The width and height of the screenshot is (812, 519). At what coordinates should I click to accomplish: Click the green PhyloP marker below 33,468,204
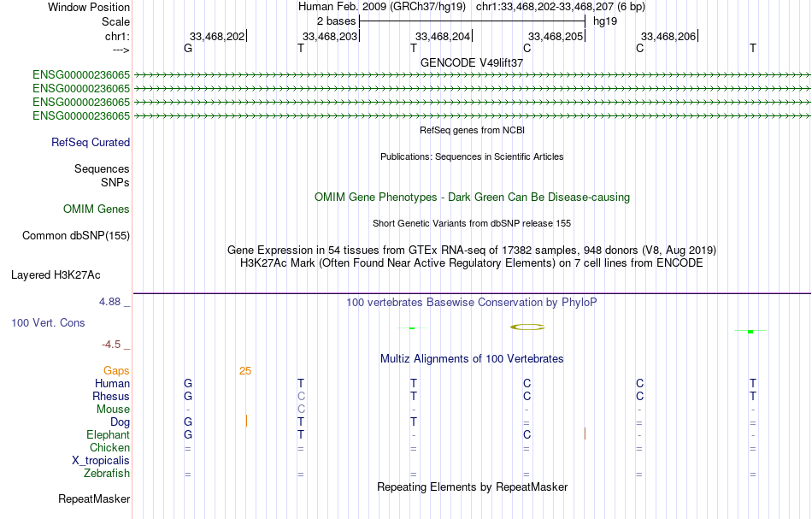click(412, 327)
